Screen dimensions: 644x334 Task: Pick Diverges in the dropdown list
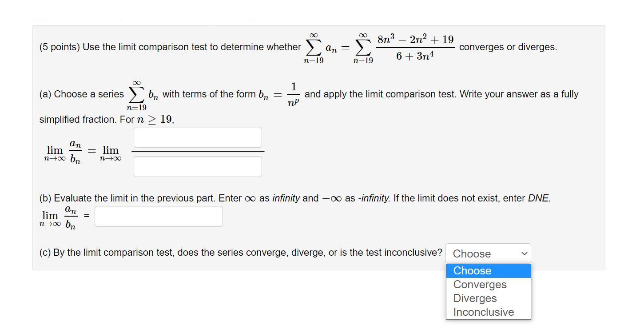[x=475, y=298]
